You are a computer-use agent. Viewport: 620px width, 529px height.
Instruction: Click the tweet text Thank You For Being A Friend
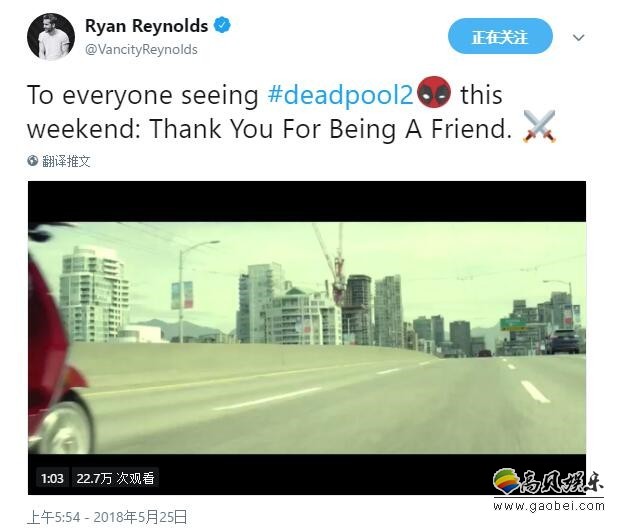click(331, 129)
